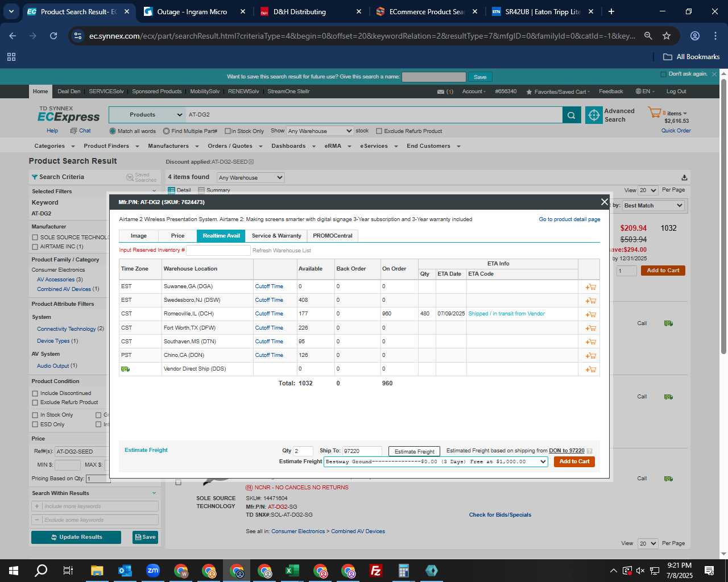
Task: Open Cutoff Time for Romeoville, IL
Action: (x=269, y=314)
